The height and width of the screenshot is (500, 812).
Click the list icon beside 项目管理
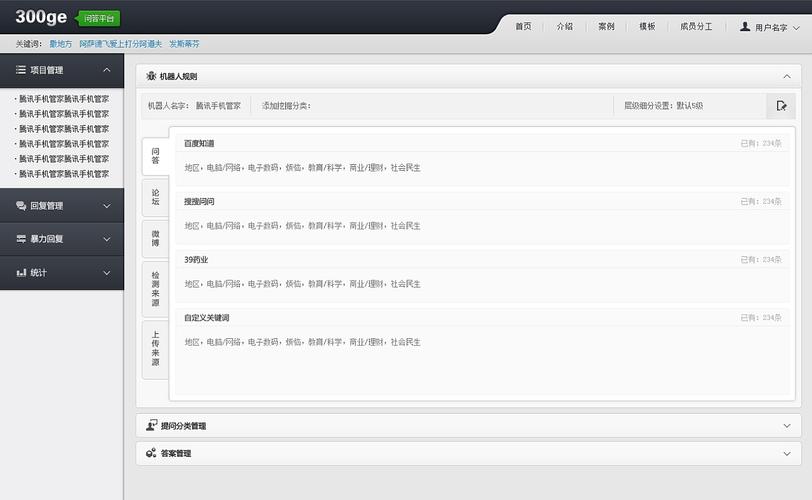[x=21, y=69]
